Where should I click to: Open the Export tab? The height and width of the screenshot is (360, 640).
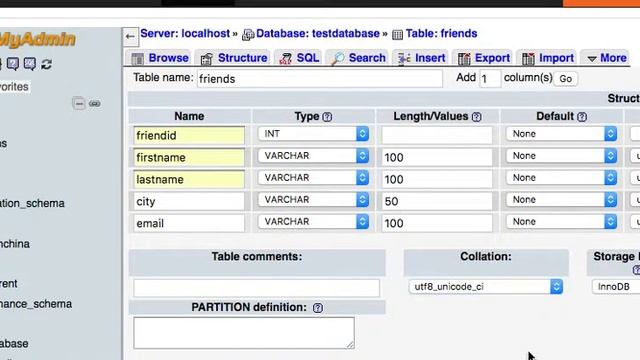[484, 58]
